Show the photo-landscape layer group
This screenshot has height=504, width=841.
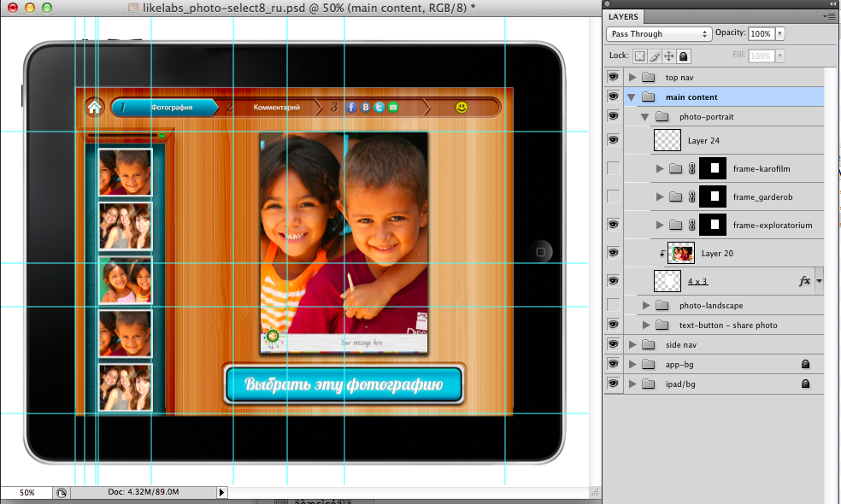click(613, 305)
